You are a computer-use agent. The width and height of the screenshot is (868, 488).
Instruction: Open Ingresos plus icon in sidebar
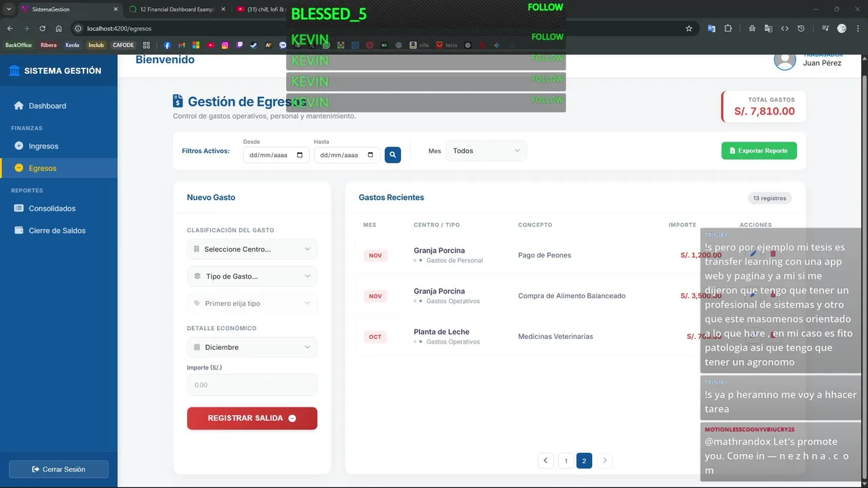click(19, 146)
